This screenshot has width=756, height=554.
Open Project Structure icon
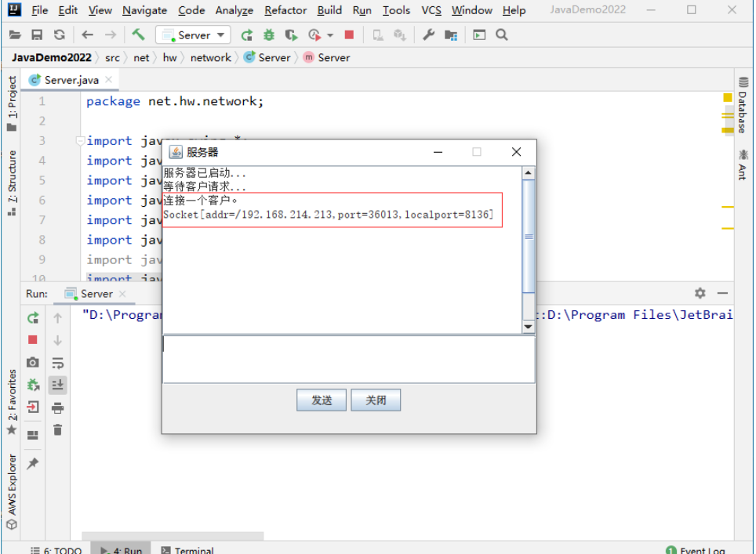(x=451, y=34)
